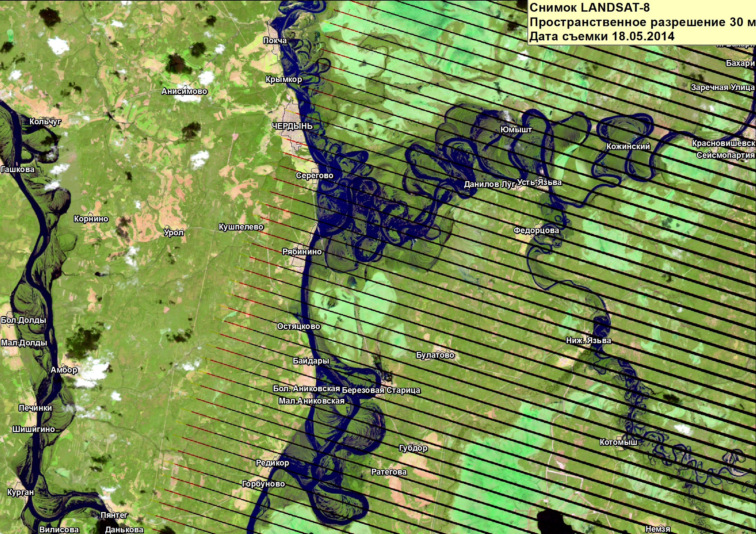Select the Ниж. Язьва label

tap(588, 341)
